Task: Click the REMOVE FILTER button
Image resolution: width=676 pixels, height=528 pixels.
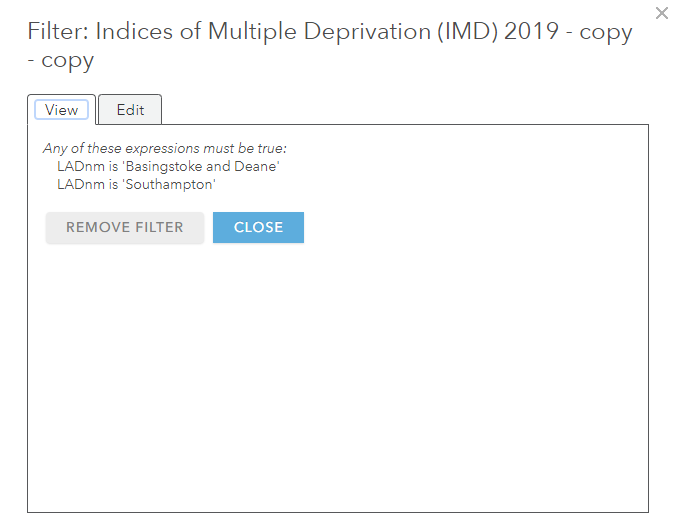Action: (x=125, y=227)
